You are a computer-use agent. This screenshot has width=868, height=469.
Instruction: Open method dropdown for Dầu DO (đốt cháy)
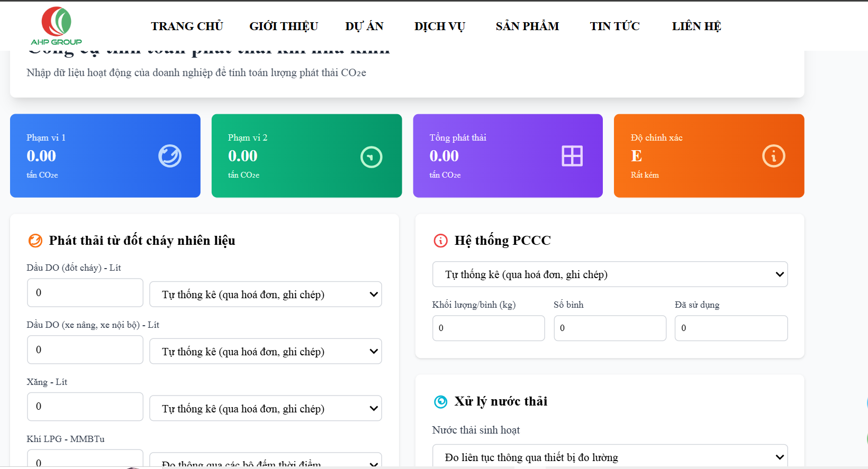[x=266, y=295]
